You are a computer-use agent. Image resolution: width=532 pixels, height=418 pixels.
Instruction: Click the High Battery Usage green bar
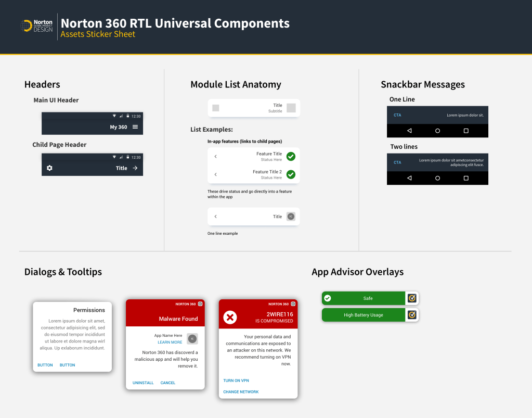click(363, 315)
